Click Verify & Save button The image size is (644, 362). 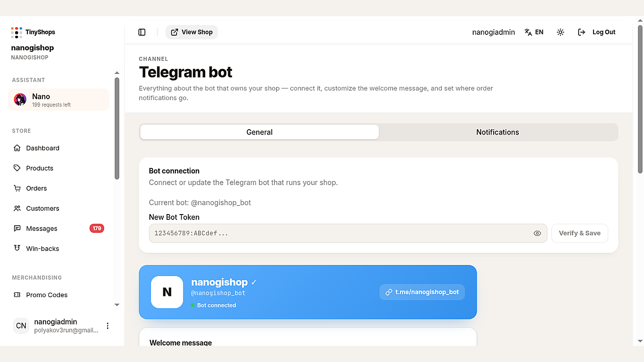[580, 233]
